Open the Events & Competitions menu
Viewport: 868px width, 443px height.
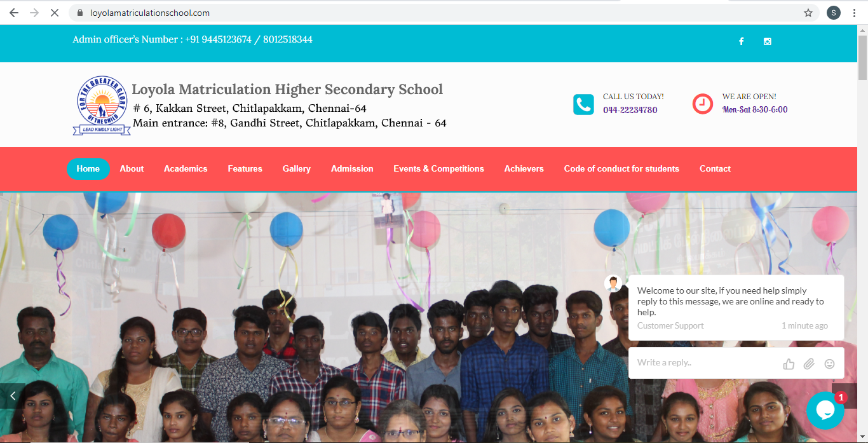coord(438,168)
